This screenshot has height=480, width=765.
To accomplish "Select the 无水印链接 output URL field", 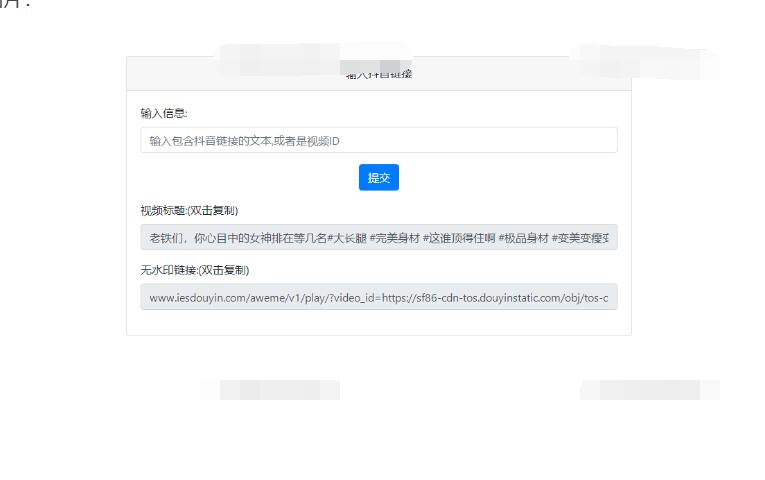I will 378,297.
